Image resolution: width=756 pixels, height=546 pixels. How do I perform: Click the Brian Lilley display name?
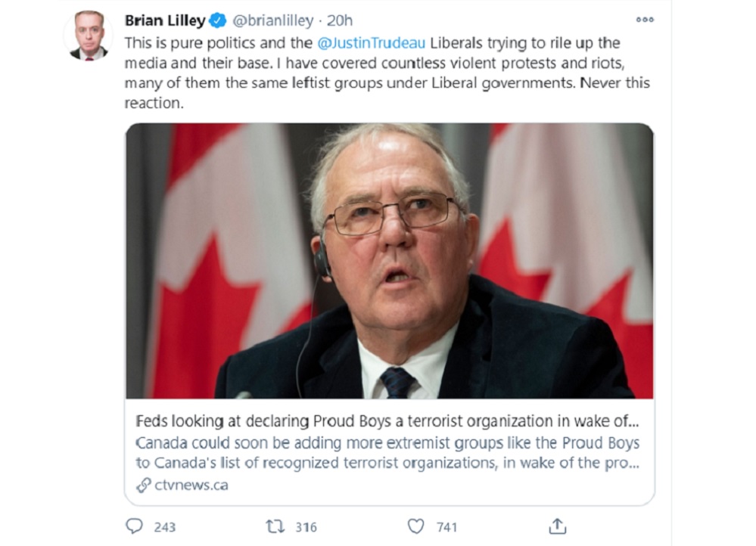(x=165, y=20)
